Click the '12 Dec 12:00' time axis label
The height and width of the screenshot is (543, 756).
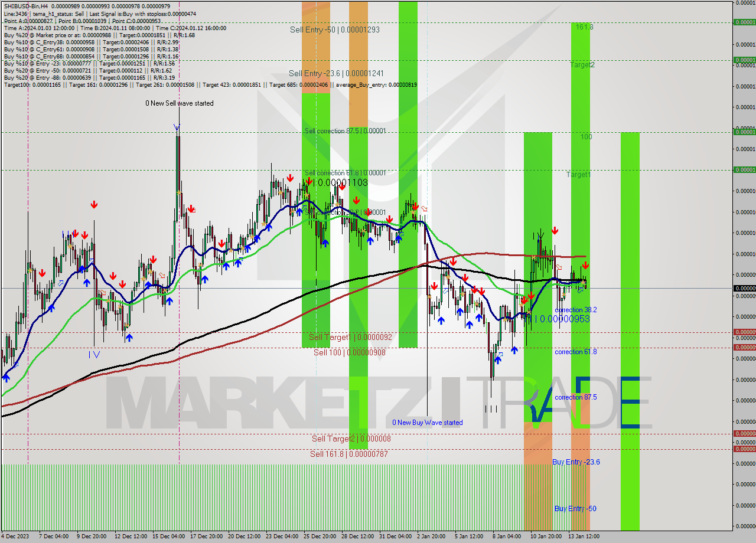pos(131,537)
